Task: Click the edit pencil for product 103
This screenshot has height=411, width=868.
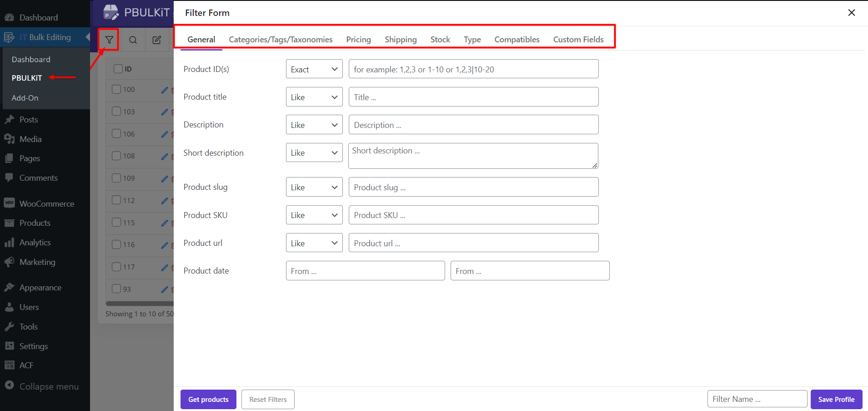Action: (165, 112)
